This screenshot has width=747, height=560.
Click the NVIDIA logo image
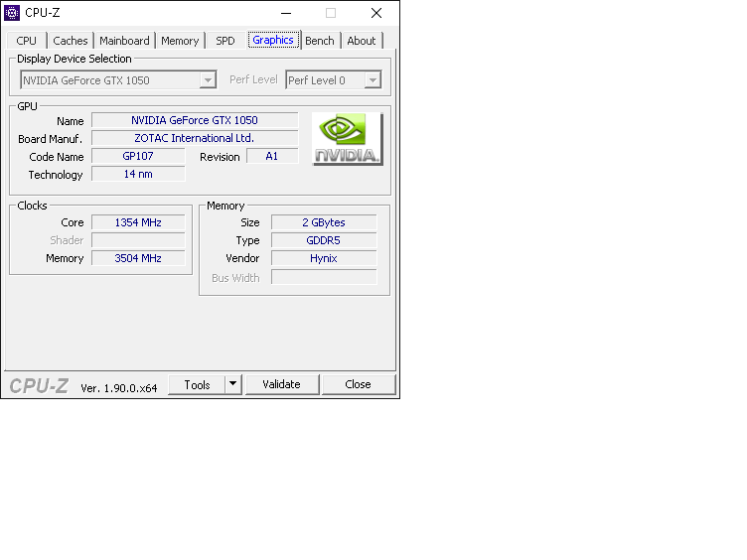[x=348, y=139]
